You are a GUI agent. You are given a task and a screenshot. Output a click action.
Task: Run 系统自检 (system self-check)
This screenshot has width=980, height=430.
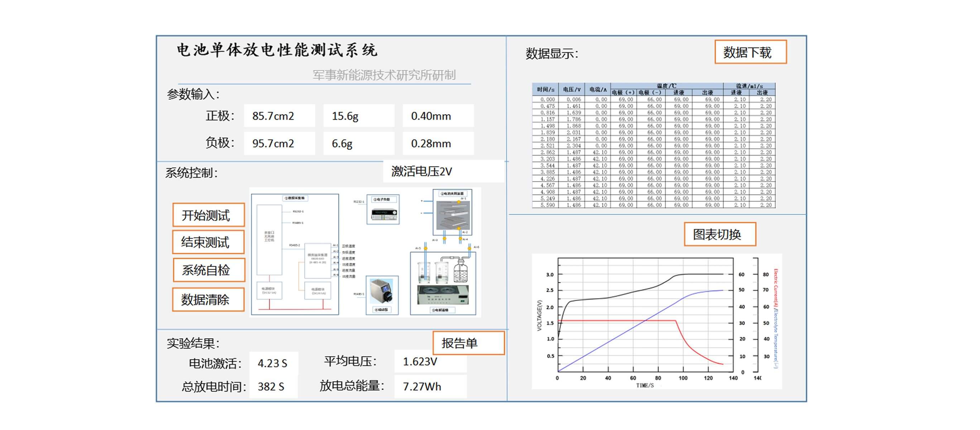click(x=208, y=270)
